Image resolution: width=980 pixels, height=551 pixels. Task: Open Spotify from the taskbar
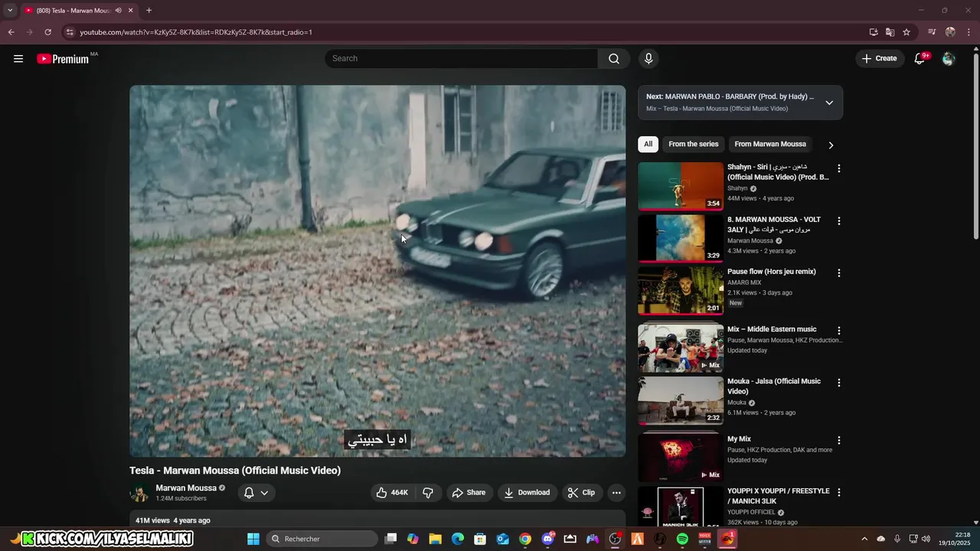682,539
